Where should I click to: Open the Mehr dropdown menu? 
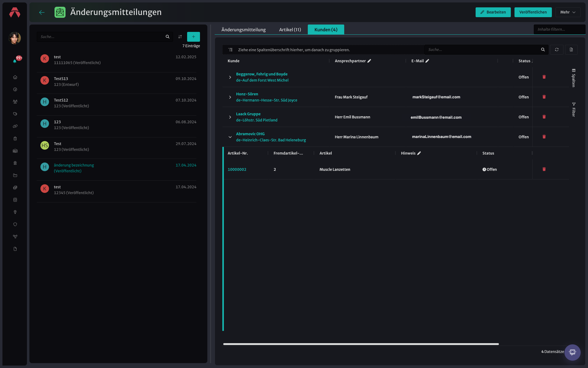coord(568,12)
